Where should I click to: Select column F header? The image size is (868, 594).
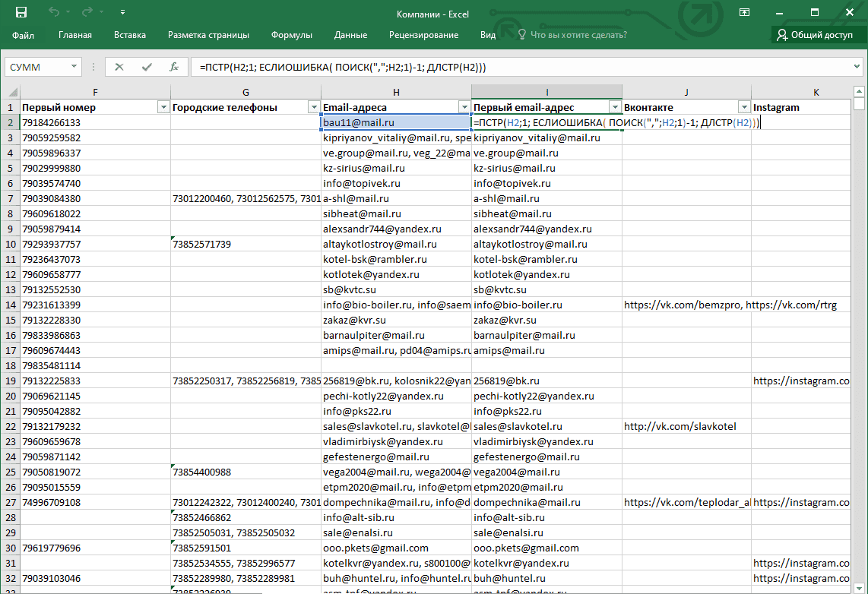(x=95, y=93)
